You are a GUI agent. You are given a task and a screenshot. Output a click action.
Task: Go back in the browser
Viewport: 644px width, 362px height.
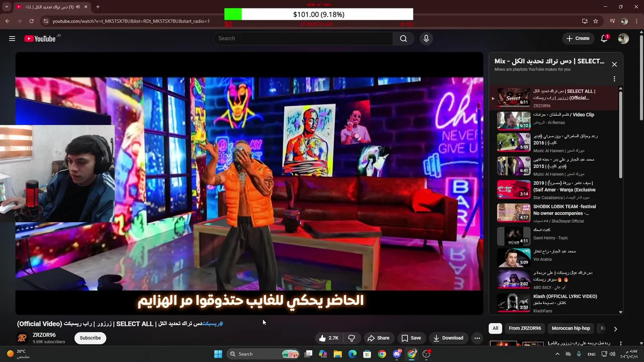point(8,21)
